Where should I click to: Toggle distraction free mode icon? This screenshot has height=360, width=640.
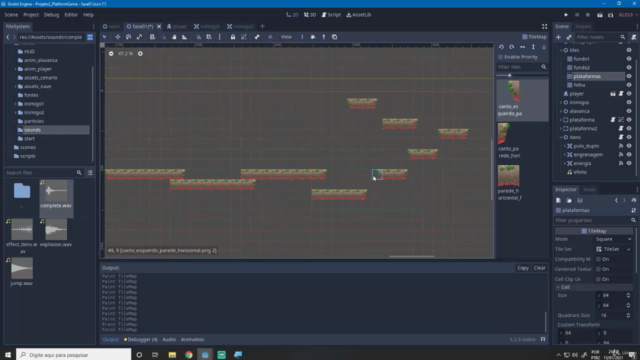(x=544, y=27)
